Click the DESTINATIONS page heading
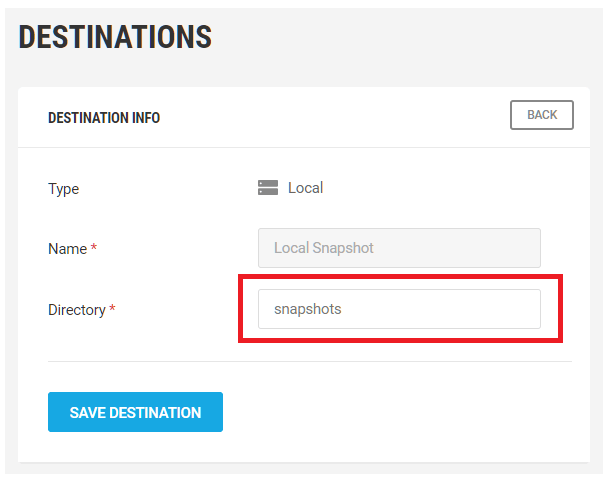Screen dimensions: 610x486 [x=115, y=38]
